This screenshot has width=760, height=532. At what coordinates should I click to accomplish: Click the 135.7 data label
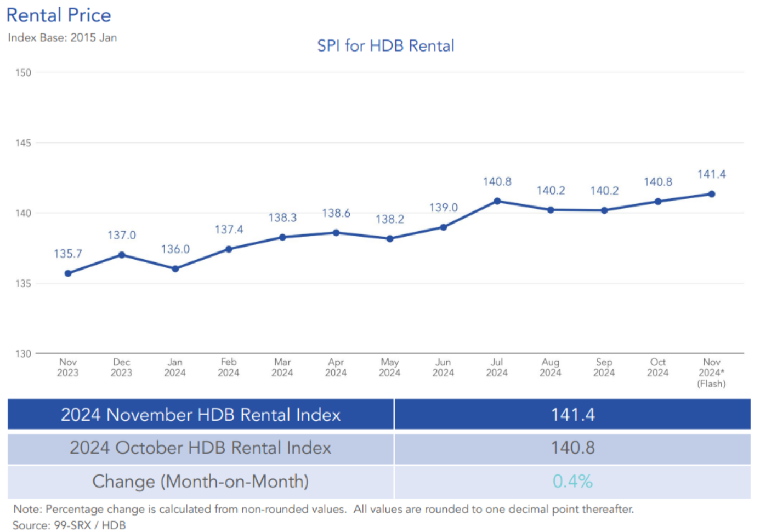[x=68, y=254]
